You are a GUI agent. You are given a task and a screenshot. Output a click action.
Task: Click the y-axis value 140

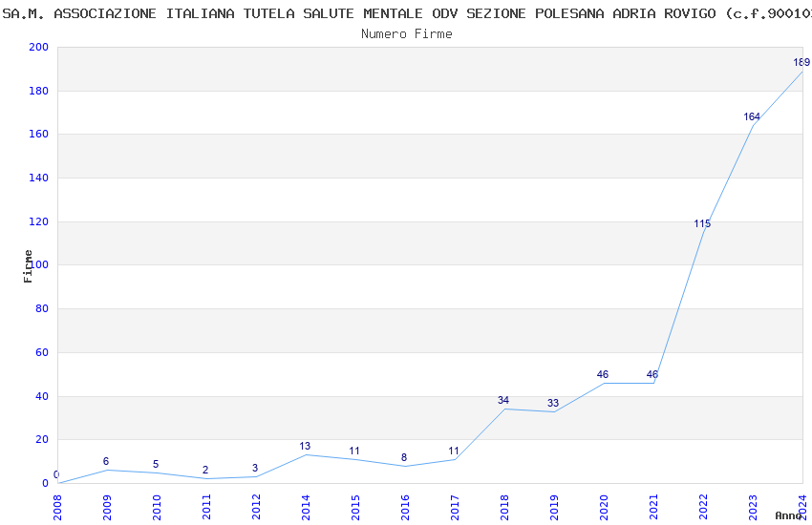[39, 178]
